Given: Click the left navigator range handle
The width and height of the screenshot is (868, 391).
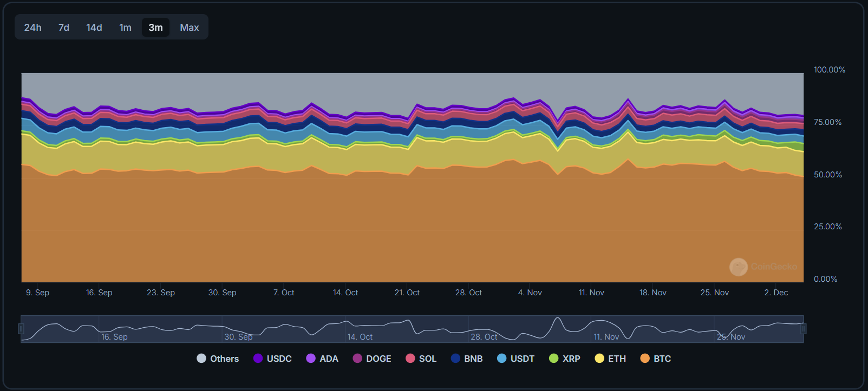Looking at the screenshot, I should (x=21, y=329).
